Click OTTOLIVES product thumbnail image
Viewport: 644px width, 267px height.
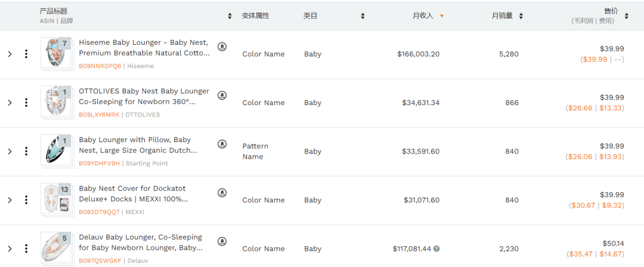point(56,102)
